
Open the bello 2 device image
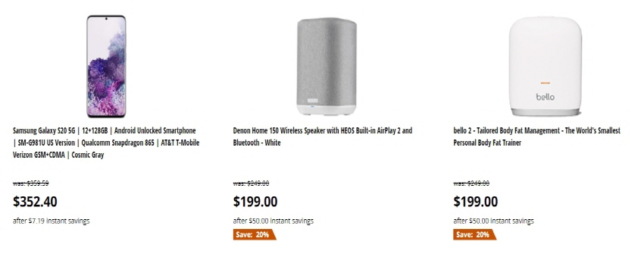(x=546, y=66)
